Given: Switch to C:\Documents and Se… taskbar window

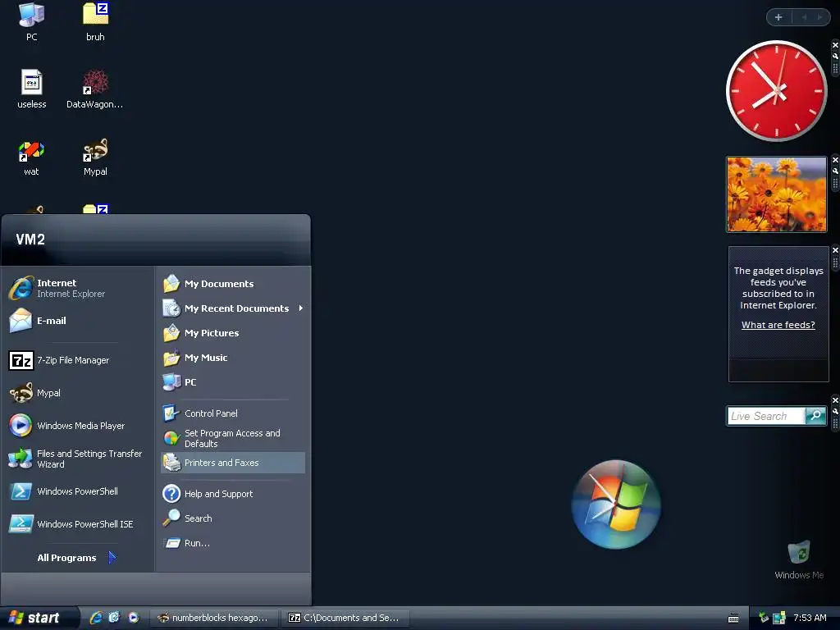Looking at the screenshot, I should (x=345, y=618).
